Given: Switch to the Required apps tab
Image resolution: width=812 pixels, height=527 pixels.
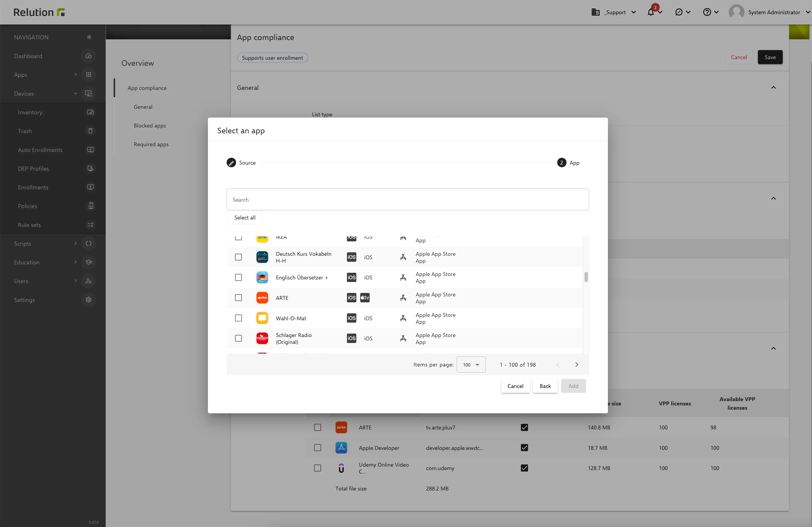Looking at the screenshot, I should click(x=151, y=144).
